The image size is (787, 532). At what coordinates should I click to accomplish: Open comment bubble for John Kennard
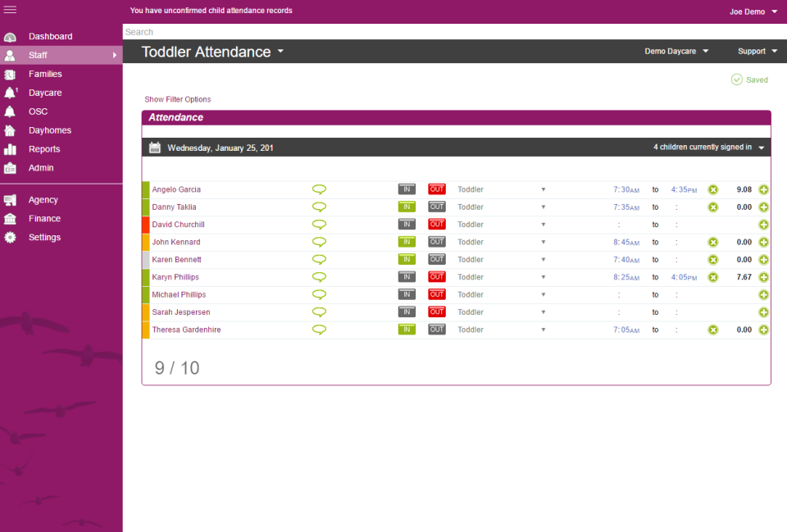point(319,242)
